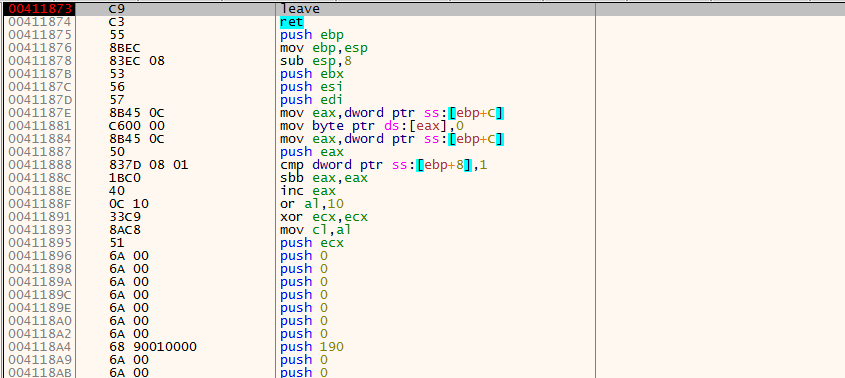Select address 00411873 highlighted in red

tap(40, 9)
